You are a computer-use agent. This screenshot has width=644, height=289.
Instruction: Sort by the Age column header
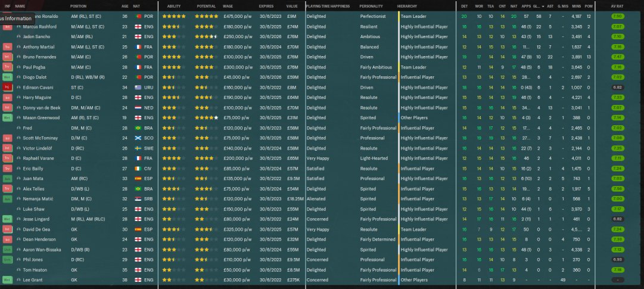[x=125, y=7]
